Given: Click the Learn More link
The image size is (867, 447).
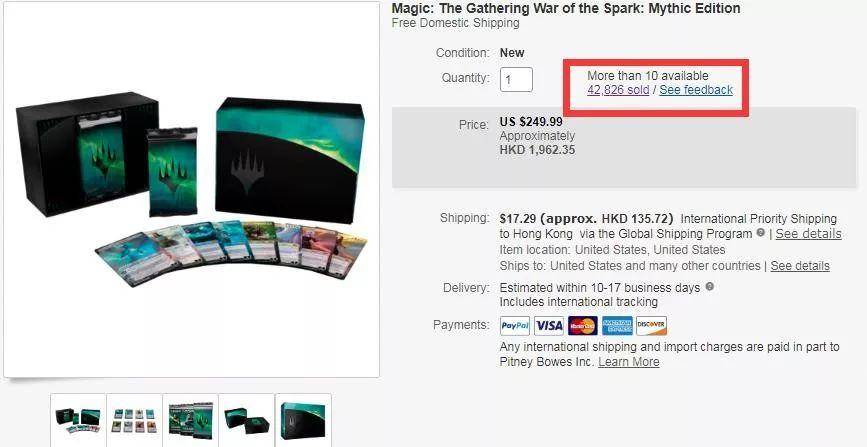Looking at the screenshot, I should point(629,362).
